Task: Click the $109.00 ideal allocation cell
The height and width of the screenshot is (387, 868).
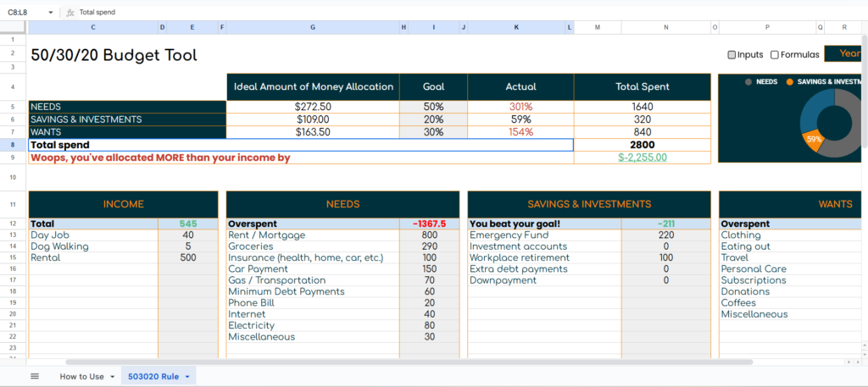Action: click(x=313, y=119)
